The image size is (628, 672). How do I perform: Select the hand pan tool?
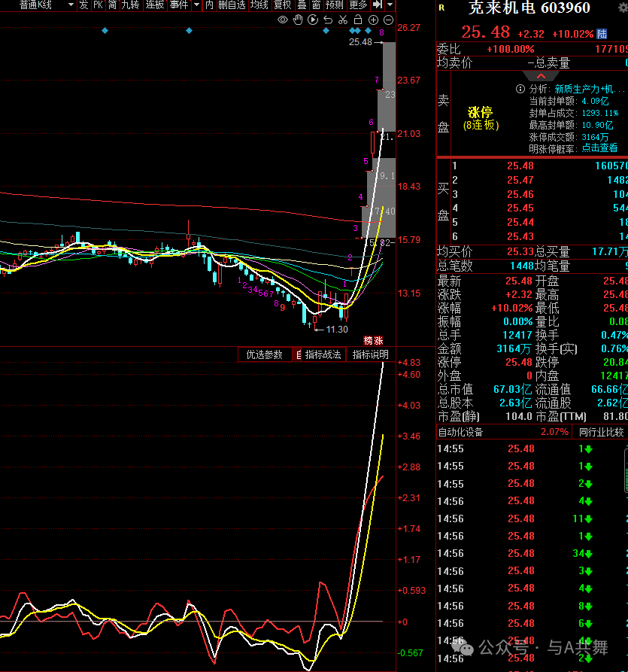pos(298,20)
